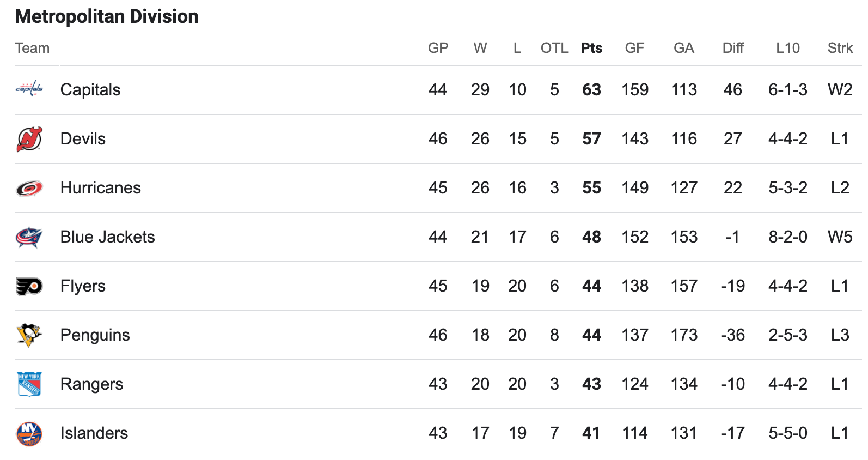Click the Capitals team logo
Viewport: 868px width, 460px height.
[x=29, y=90]
